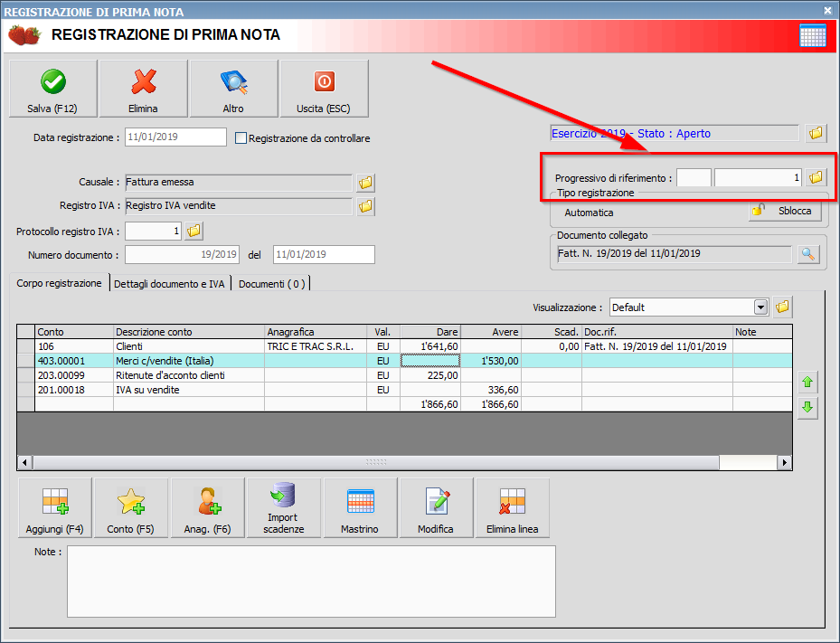Click the grid horizontal scrollbar thumb
This screenshot has height=643, width=840.
pos(376,462)
